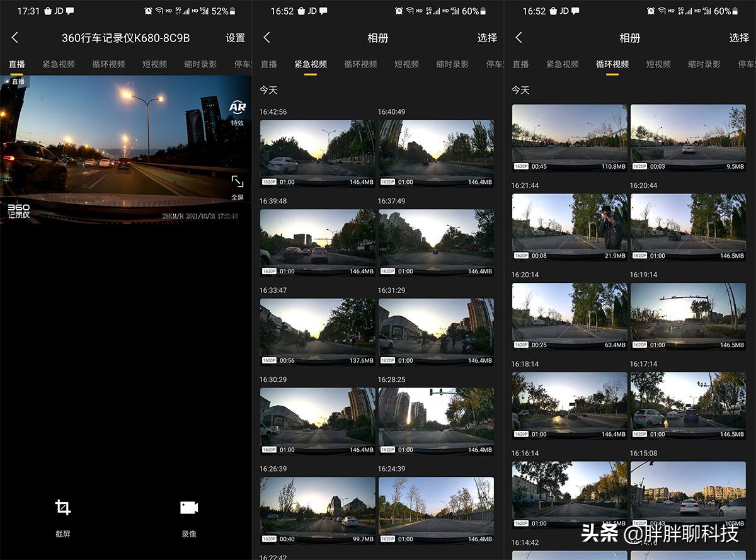Go back from the 360行车记录仪K680-8C9B screen
756x560 pixels.
pos(14,38)
